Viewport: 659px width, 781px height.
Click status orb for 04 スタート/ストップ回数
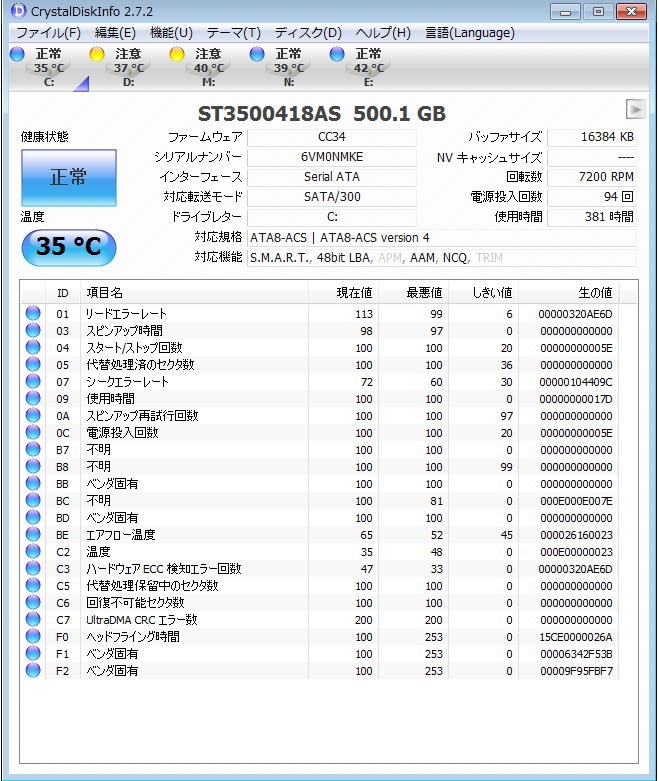pos(33,347)
